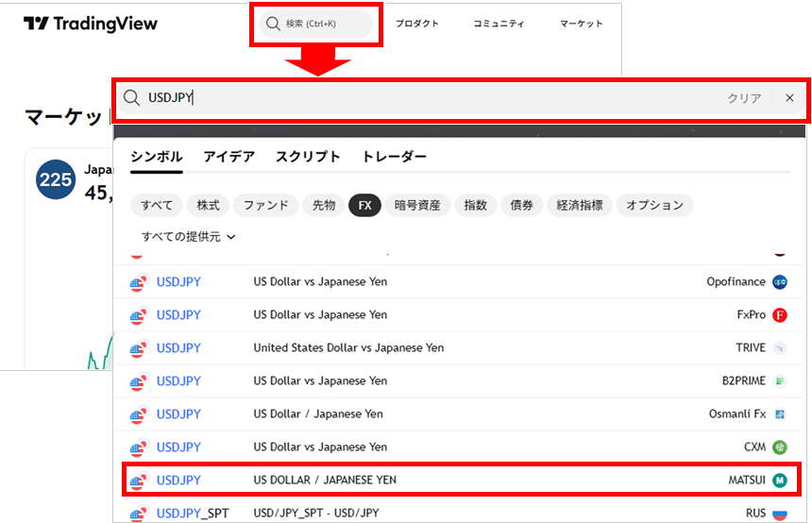This screenshot has height=523, width=812.
Task: Click the MATSUI green M logo
Action: (x=779, y=481)
